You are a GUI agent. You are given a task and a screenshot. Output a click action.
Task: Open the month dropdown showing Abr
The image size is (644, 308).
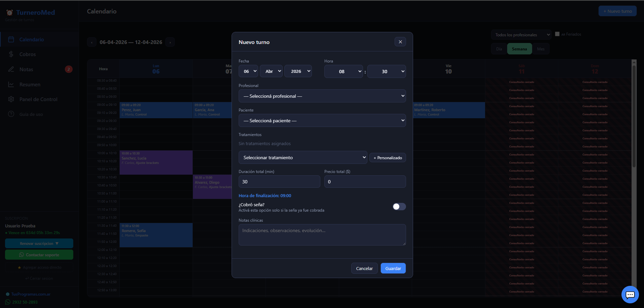click(x=271, y=72)
